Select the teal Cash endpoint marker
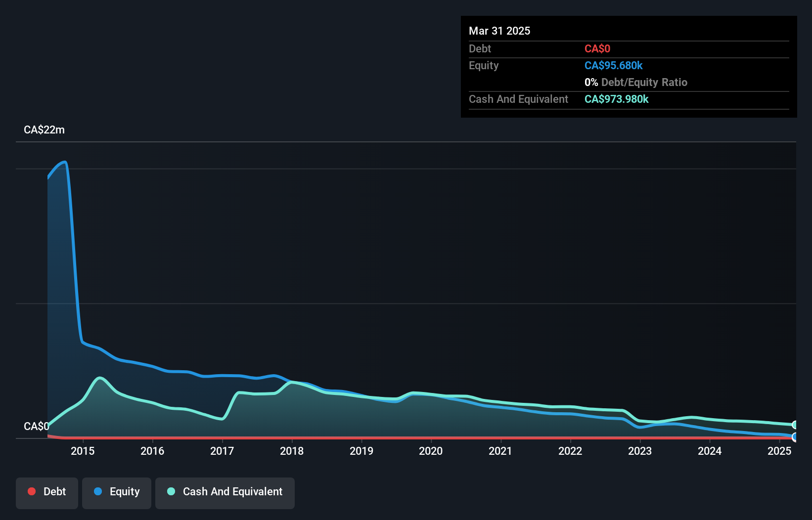 (x=795, y=425)
